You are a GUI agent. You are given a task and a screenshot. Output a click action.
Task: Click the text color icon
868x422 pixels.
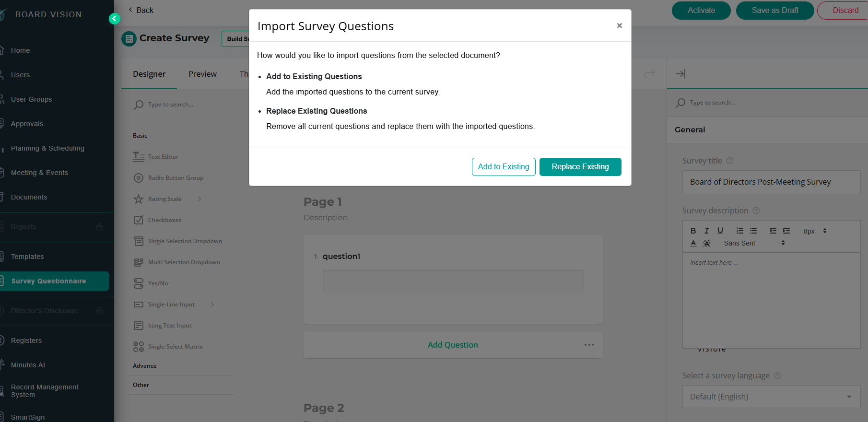[693, 243]
